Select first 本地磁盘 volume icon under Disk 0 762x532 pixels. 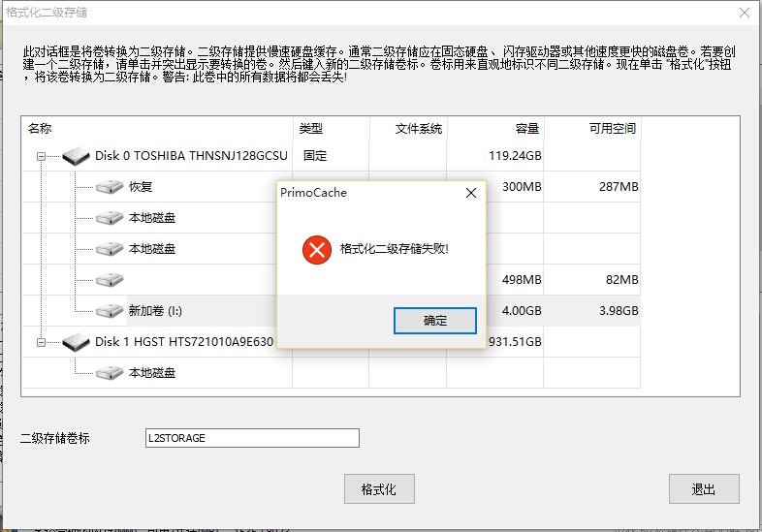(x=110, y=218)
